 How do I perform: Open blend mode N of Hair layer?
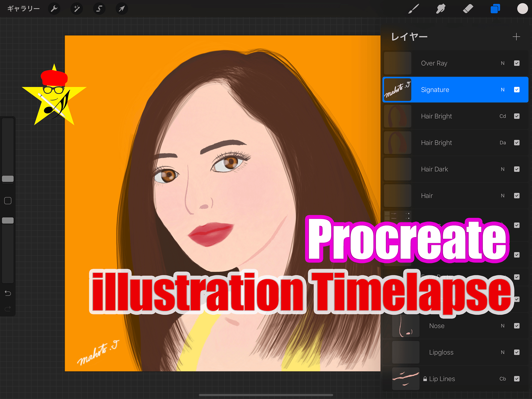503,196
